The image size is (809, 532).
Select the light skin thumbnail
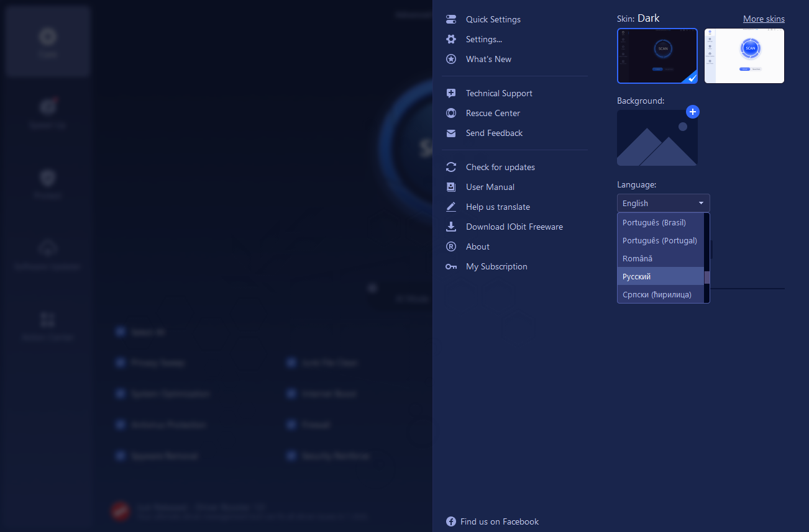point(744,56)
